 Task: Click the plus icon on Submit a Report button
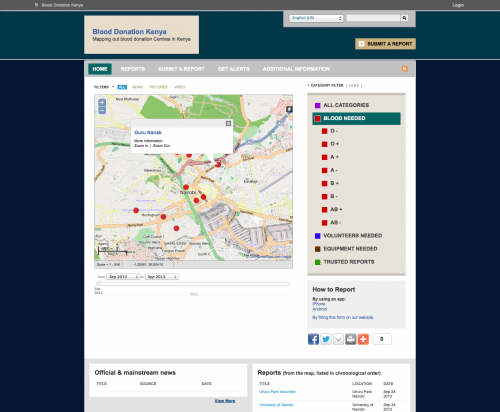(x=361, y=44)
